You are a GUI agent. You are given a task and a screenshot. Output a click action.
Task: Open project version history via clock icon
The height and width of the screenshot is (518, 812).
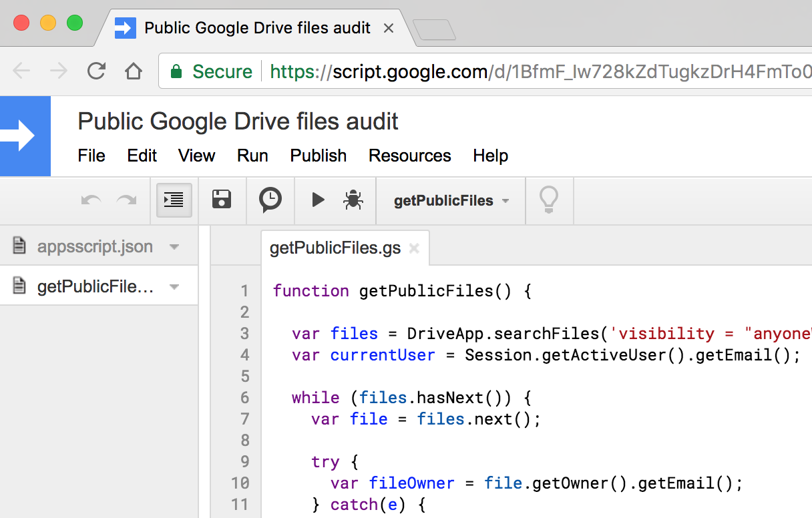pyautogui.click(x=270, y=200)
